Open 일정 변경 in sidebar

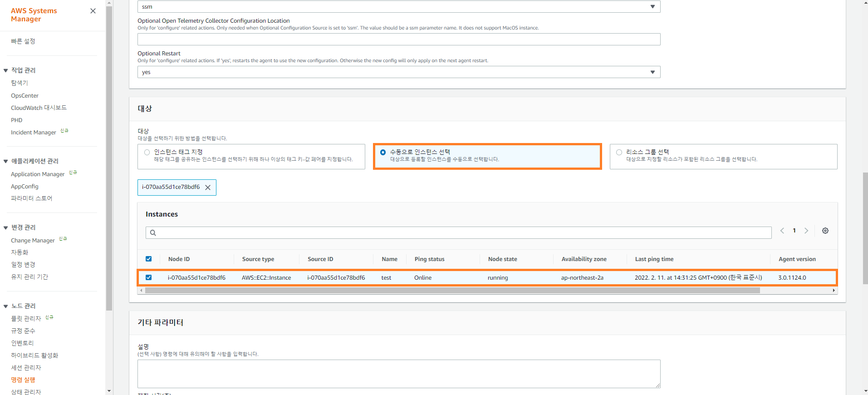[23, 265]
